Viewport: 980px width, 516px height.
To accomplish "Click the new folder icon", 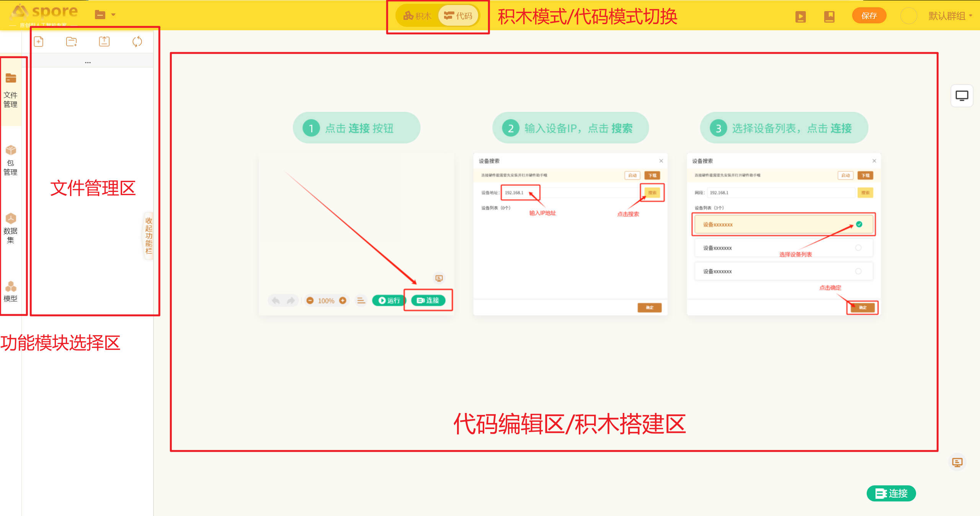I will click(x=72, y=41).
